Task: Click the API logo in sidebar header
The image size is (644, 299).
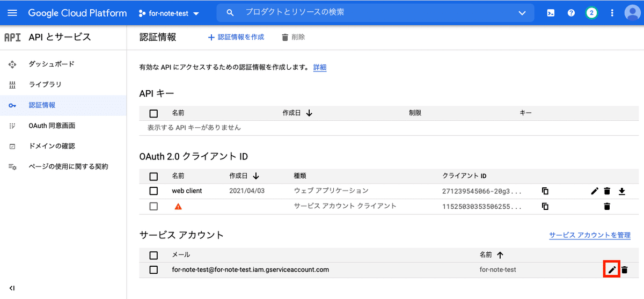Action: tap(12, 37)
